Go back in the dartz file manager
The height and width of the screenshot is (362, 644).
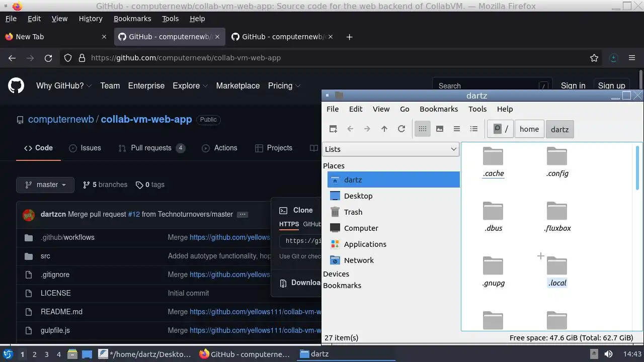350,129
